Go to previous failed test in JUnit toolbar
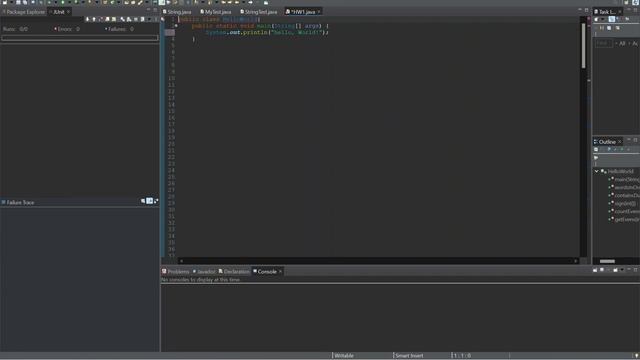 click(x=94, y=19)
